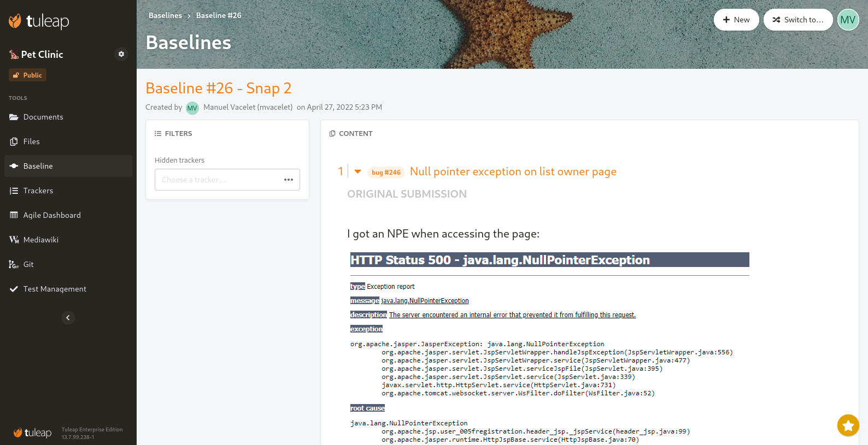Open the Agile Dashboard
Viewport: 868px width, 445px height.
pyautogui.click(x=51, y=215)
